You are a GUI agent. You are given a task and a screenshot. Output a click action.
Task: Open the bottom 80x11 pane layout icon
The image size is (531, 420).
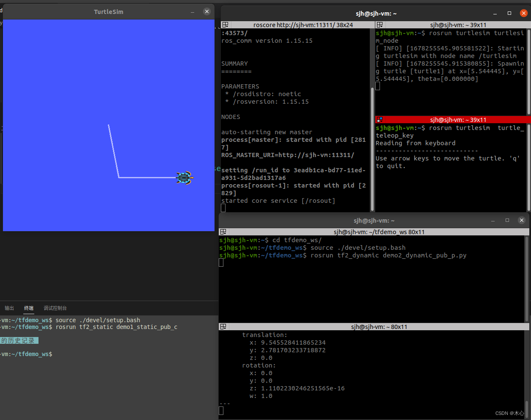click(x=223, y=327)
